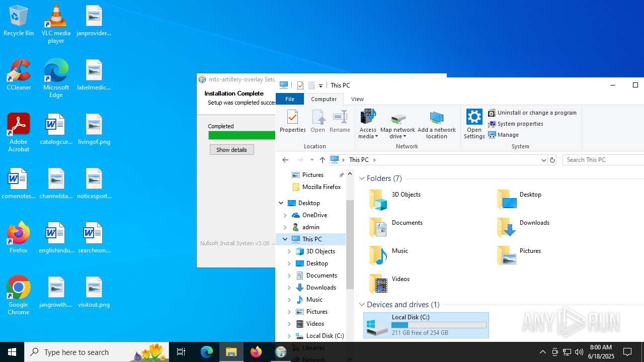This screenshot has width=644, height=362.
Task: Select Firefox desktop shortcut
Action: (19, 238)
